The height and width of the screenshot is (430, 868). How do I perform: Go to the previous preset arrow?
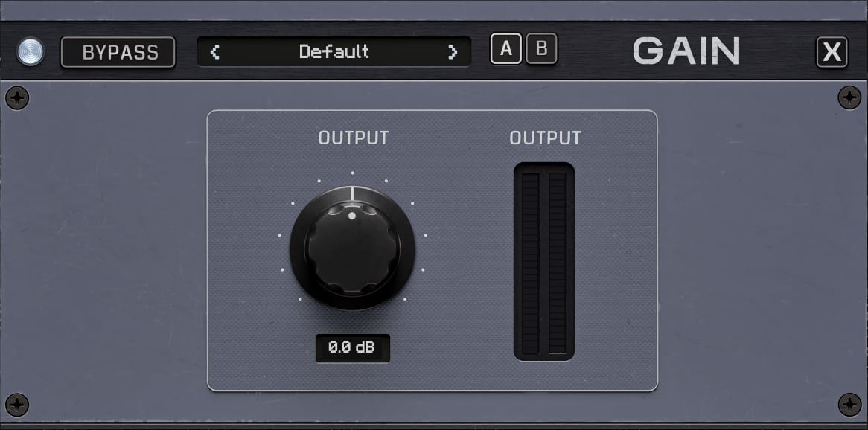click(x=215, y=52)
